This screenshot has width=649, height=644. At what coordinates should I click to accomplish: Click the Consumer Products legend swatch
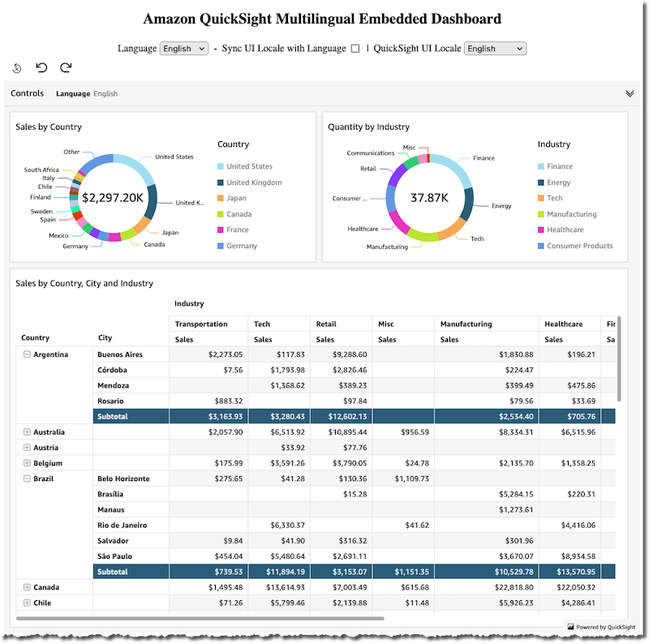click(x=540, y=246)
